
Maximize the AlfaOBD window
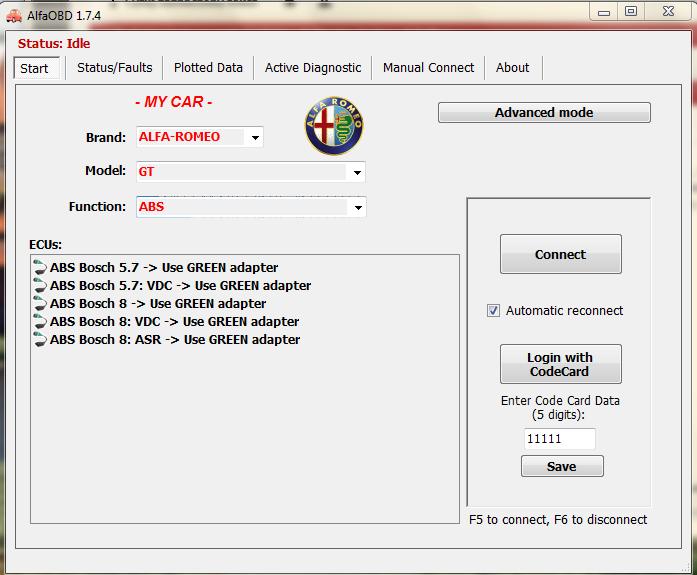click(x=631, y=12)
